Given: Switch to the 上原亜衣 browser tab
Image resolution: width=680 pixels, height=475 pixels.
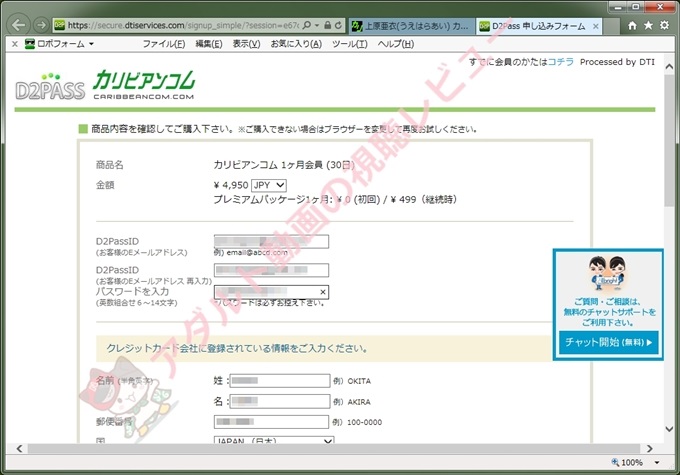Looking at the screenshot, I should [x=410, y=26].
